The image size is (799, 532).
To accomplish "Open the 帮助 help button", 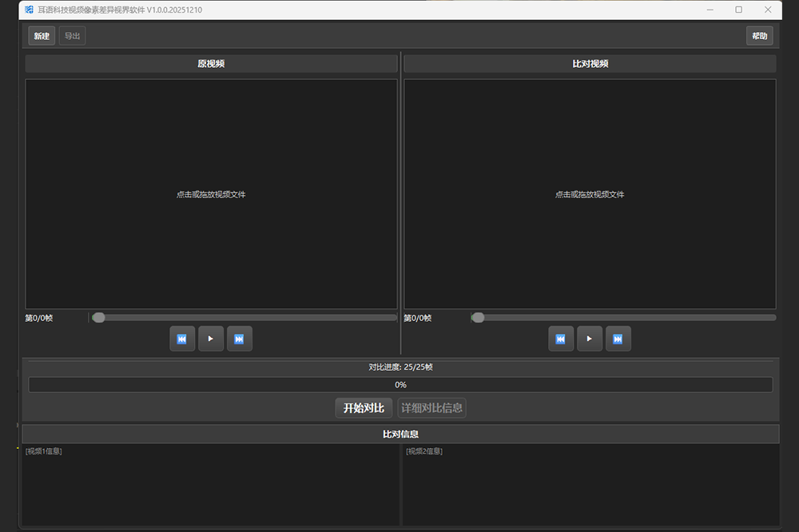I will 759,36.
